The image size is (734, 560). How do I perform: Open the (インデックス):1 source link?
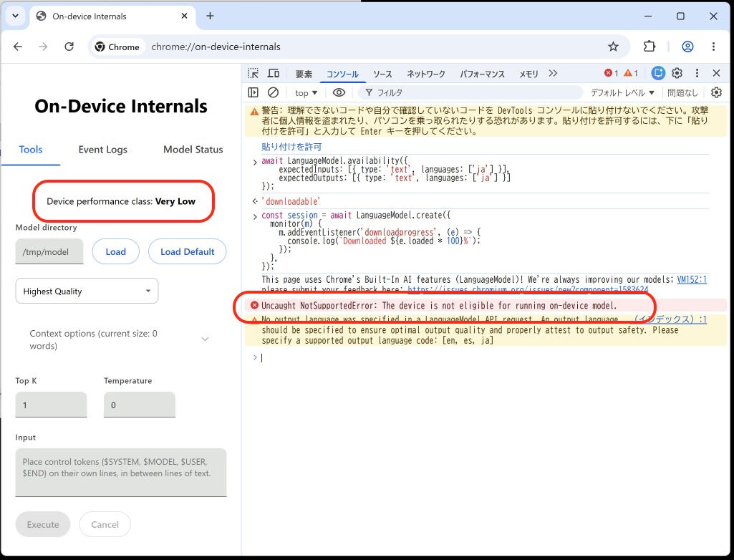pyautogui.click(x=670, y=319)
